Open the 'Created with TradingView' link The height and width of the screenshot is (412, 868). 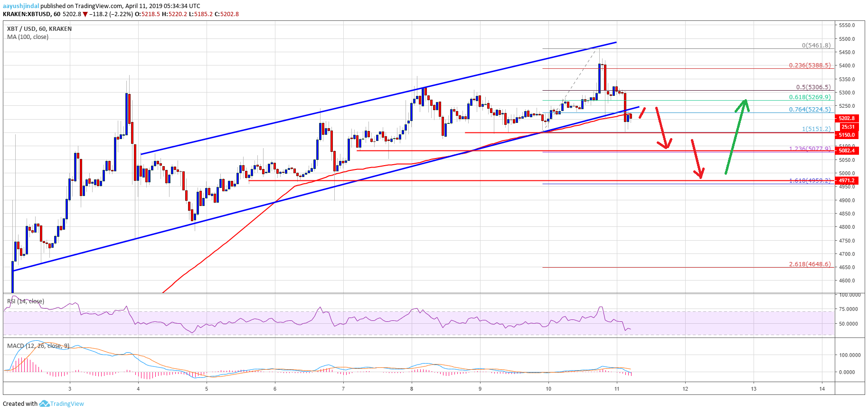(x=43, y=404)
